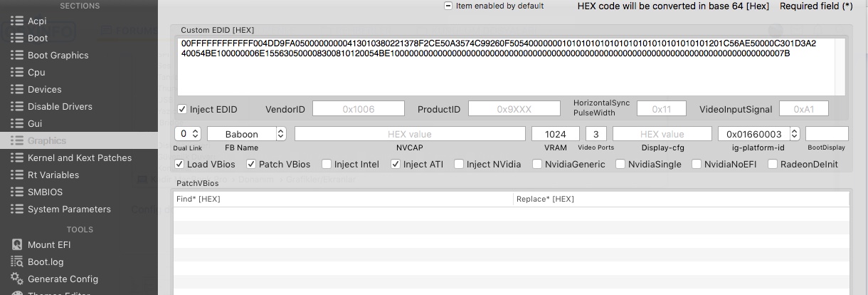Click the Boot.log magnifier icon

pyautogui.click(x=17, y=262)
